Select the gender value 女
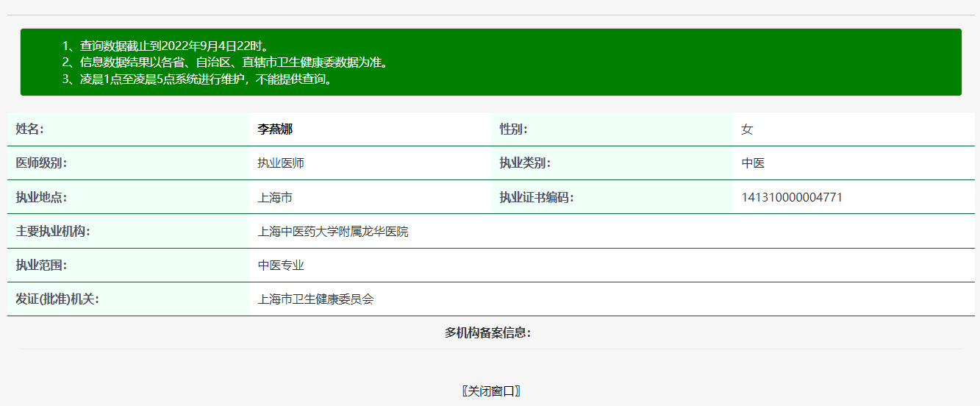 [747, 129]
